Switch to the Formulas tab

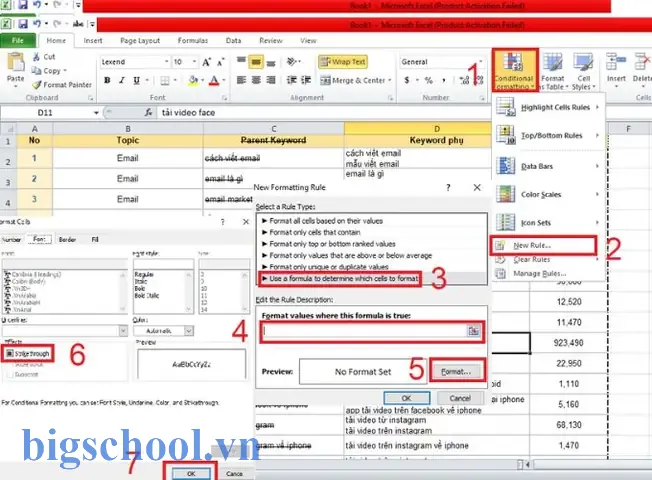coord(193,40)
